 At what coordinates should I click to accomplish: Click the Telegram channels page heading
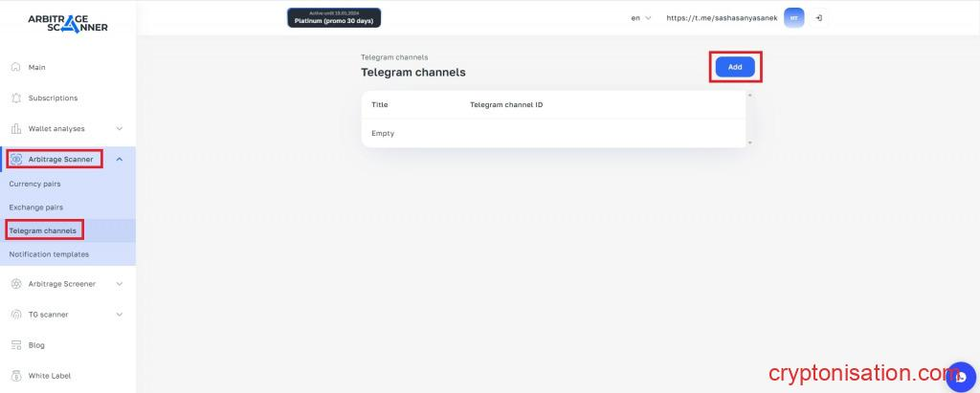pyautogui.click(x=413, y=73)
